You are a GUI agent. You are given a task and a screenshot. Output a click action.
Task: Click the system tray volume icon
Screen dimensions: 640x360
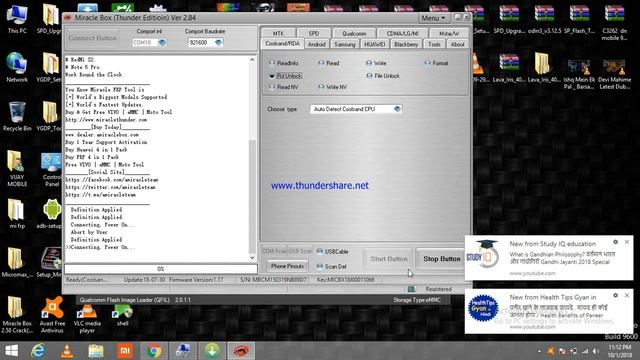[596, 351]
